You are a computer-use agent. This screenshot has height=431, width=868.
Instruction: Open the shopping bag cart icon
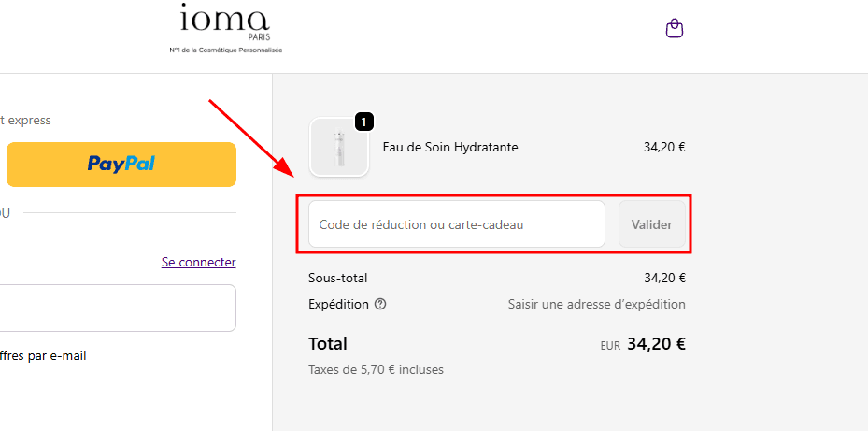(x=675, y=29)
